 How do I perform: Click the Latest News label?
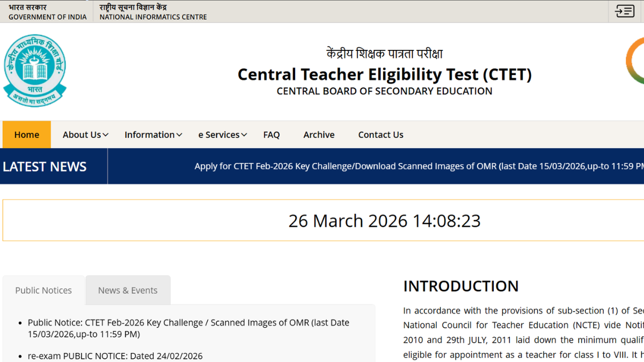pyautogui.click(x=45, y=167)
